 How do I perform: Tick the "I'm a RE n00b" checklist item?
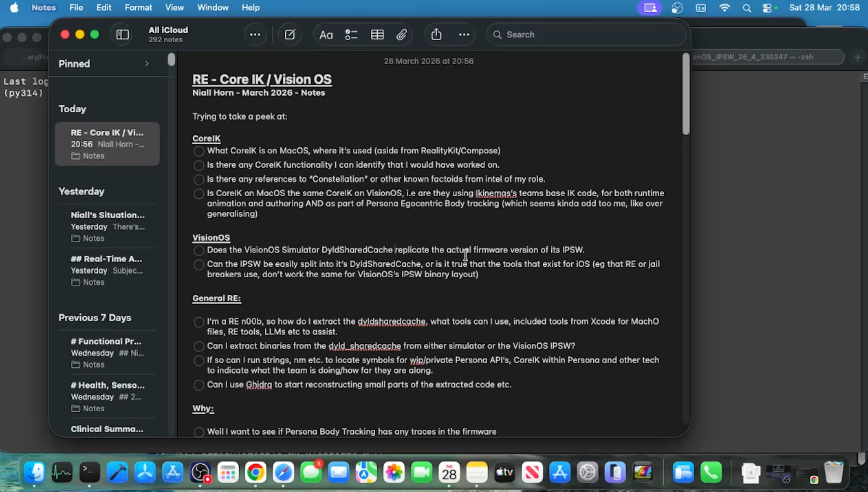(199, 322)
